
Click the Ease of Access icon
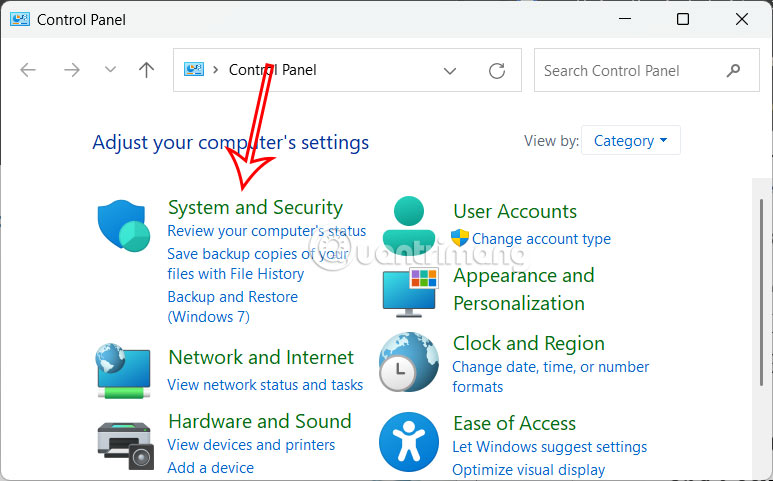[409, 441]
